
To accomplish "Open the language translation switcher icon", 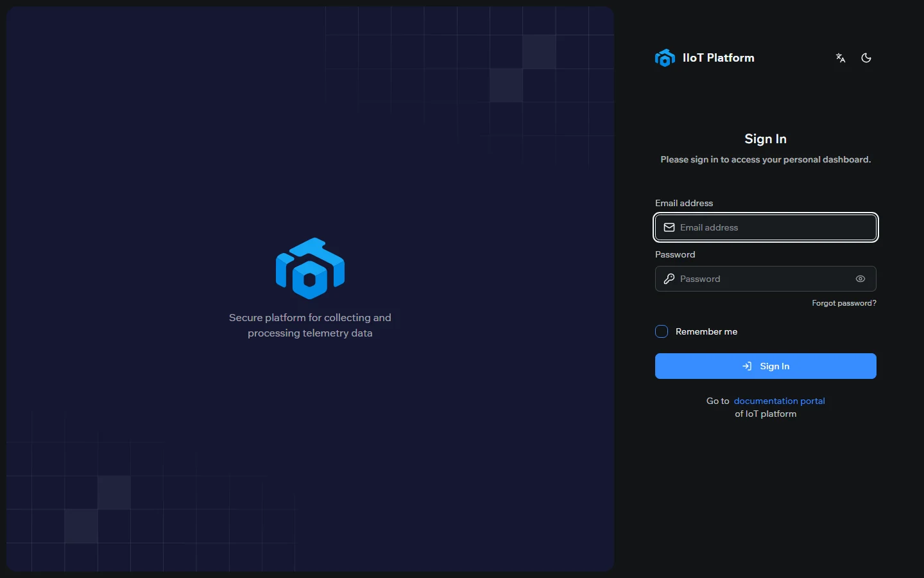I will [841, 58].
